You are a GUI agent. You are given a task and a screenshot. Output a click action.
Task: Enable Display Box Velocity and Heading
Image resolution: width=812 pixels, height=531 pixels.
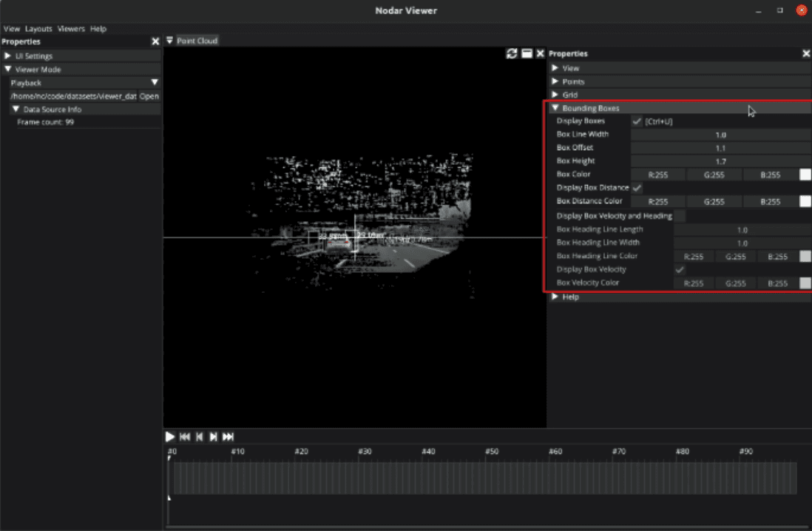click(680, 216)
